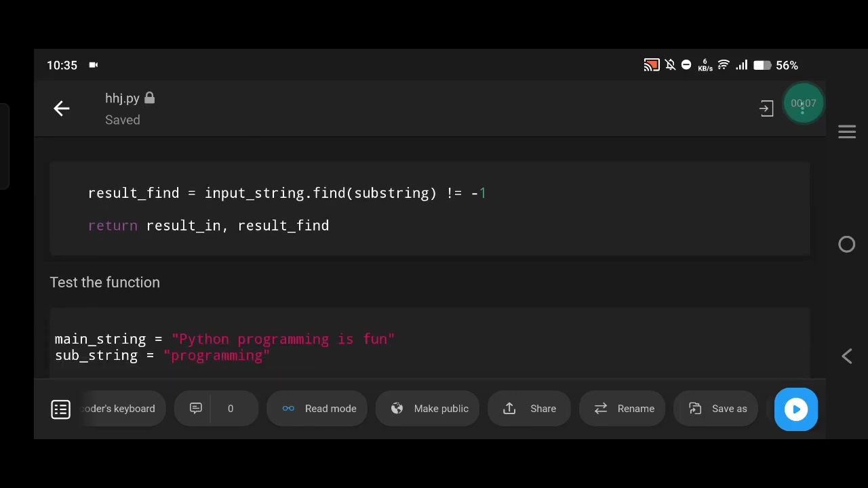Open comments with the speech bubble icon
Screen dimensions: 868x488
[x=196, y=408]
